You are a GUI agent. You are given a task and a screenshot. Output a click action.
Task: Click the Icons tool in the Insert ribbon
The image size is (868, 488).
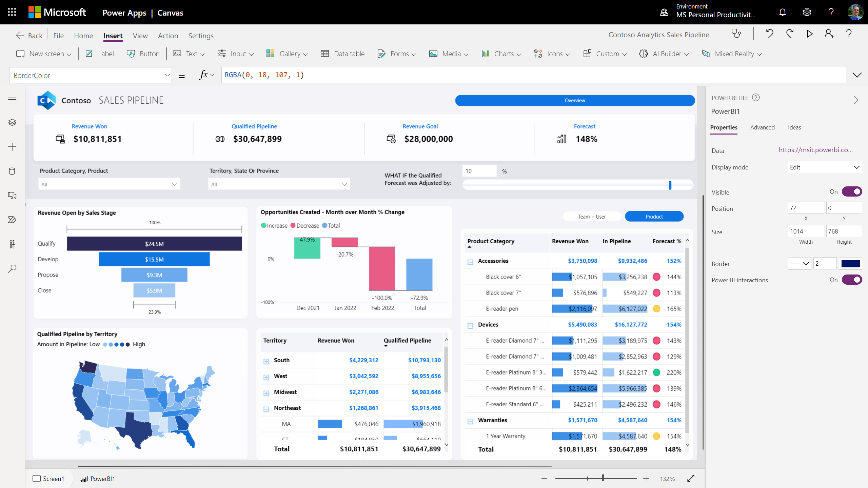pos(551,54)
